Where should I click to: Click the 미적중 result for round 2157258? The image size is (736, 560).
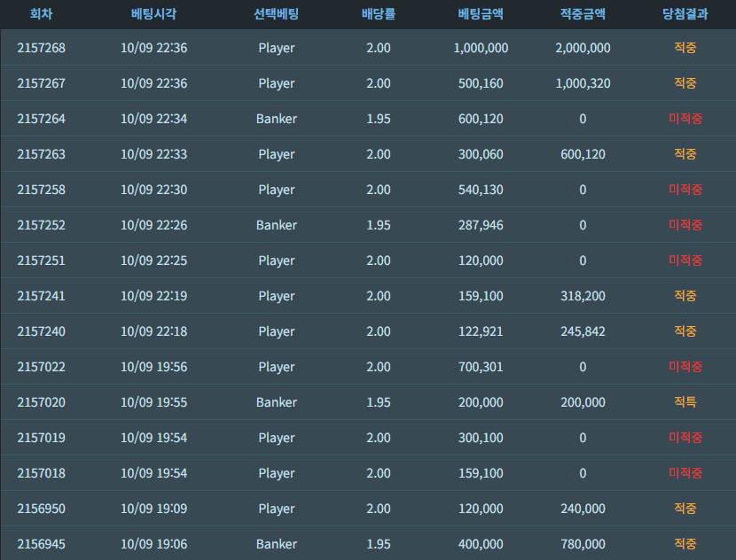(685, 190)
